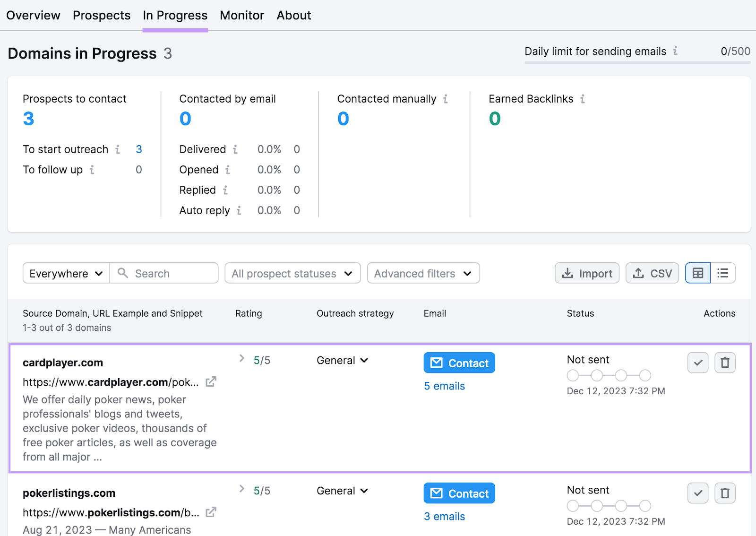The image size is (756, 536).
Task: Click inside the Search input field
Action: click(164, 273)
